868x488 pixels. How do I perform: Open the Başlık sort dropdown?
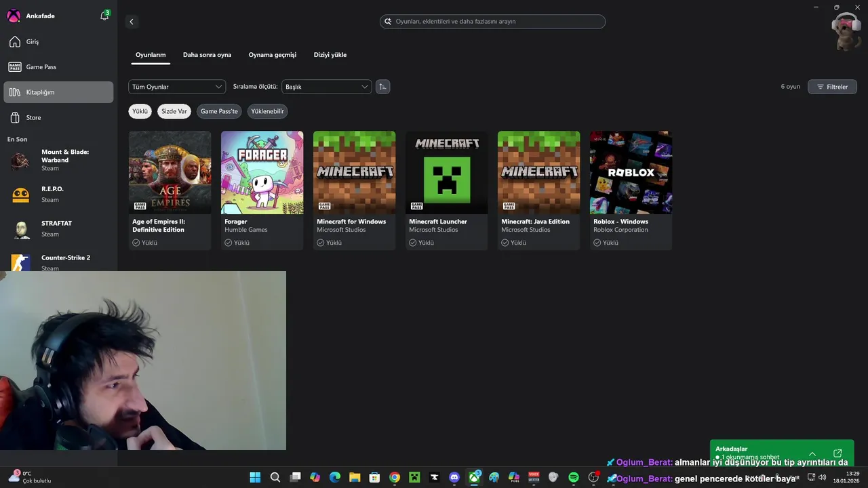tap(327, 87)
